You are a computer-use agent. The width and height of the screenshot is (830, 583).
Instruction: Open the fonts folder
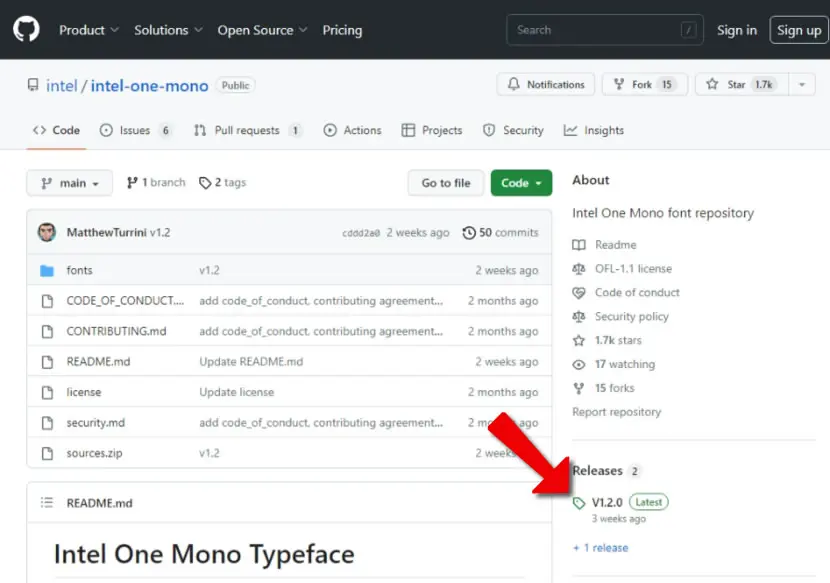(79, 270)
